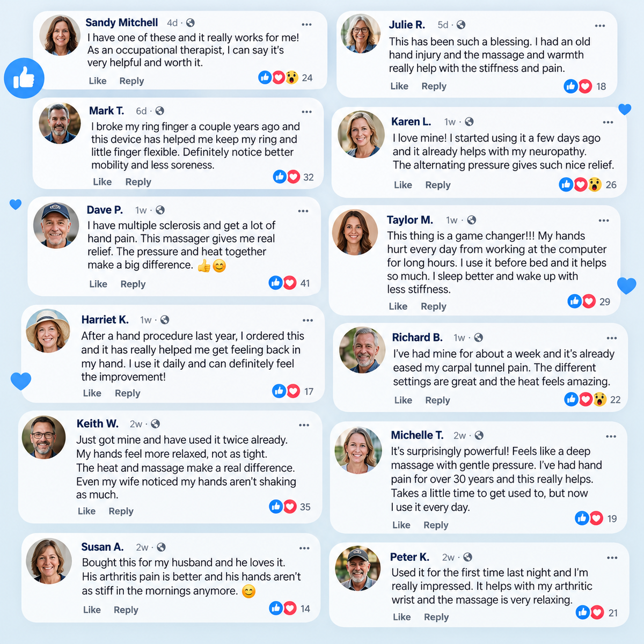The width and height of the screenshot is (644, 644).
Task: Open three-dot menu on Peter K.'s comment
Action: point(612,558)
